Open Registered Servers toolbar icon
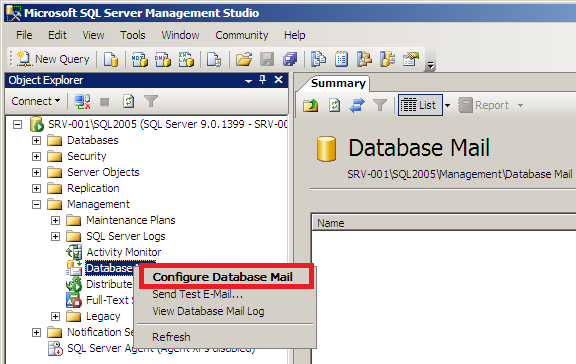This screenshot has width=576, height=364. coord(318,59)
